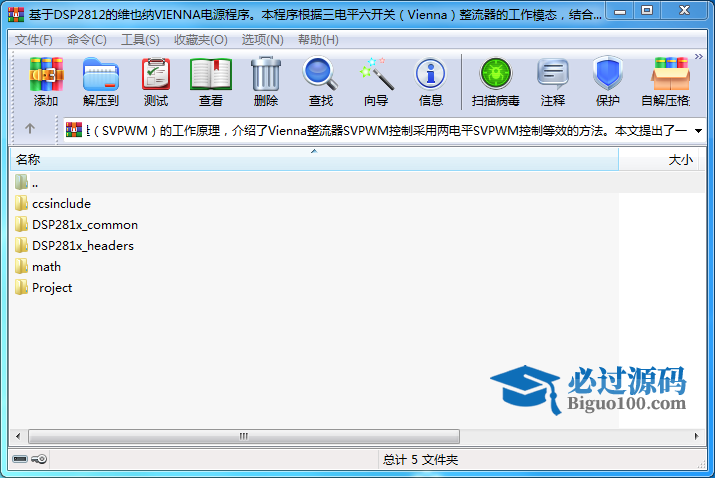The image size is (715, 478).
Task: Click the horizontal scrollbar thumb
Action: (244, 436)
